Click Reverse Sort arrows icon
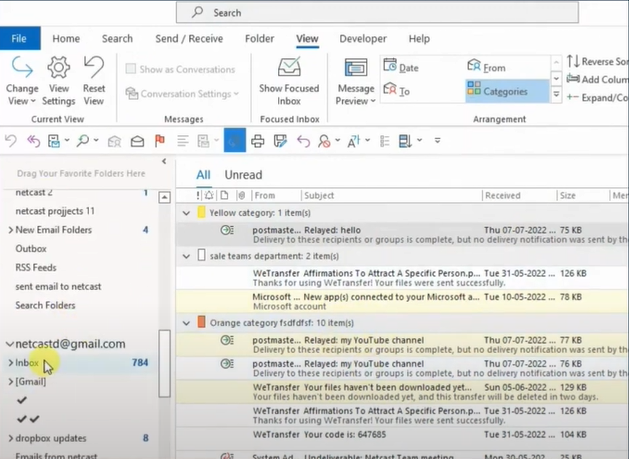The height and width of the screenshot is (459, 629). coord(573,61)
